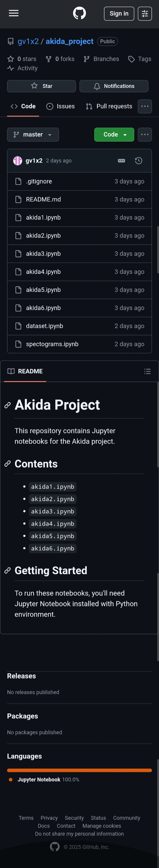Click the orange Jupyter Notebook language bar
Screen dimensions: 159x868
79,770
